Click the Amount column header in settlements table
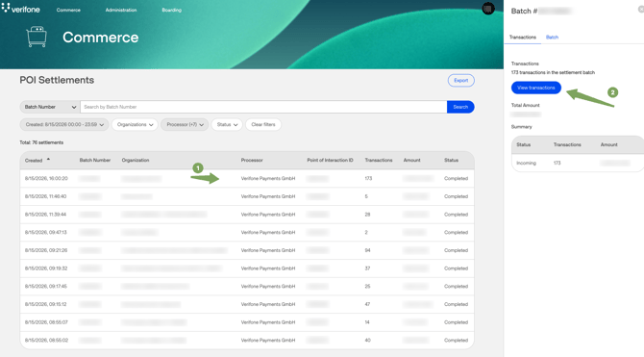This screenshot has width=644, height=357. pyautogui.click(x=411, y=160)
